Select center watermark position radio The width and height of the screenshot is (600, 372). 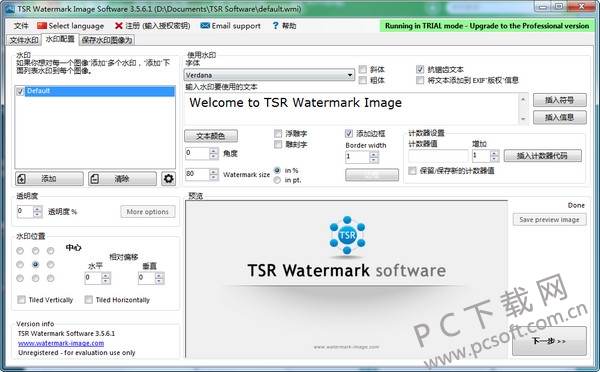pos(35,264)
